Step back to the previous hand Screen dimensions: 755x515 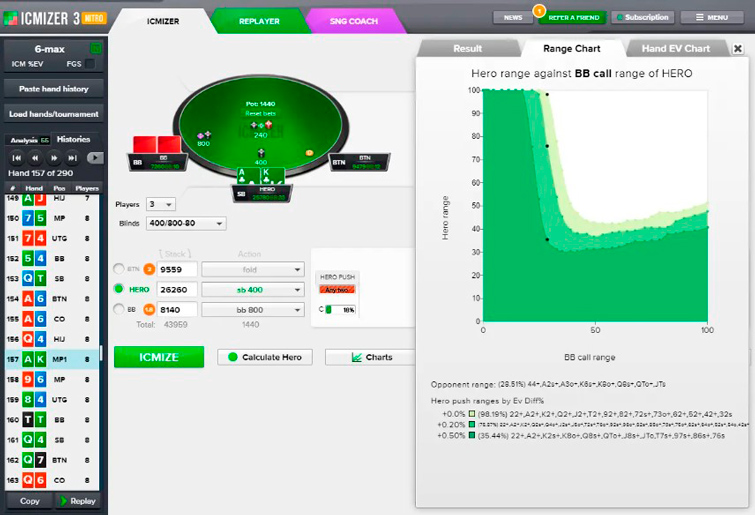click(35, 158)
